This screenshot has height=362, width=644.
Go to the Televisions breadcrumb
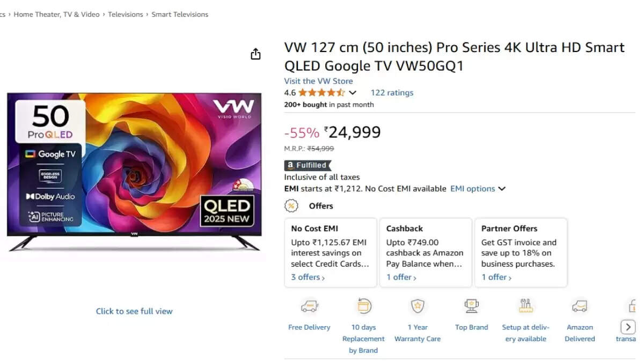point(126,14)
